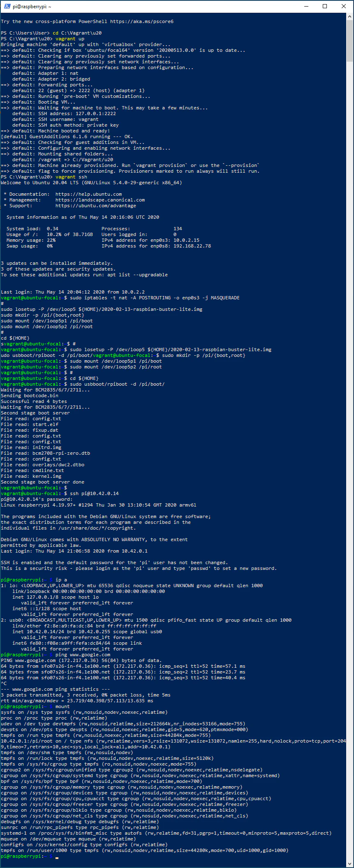
Task: Click the 'File read: kernel.img' line
Action: click(31, 476)
